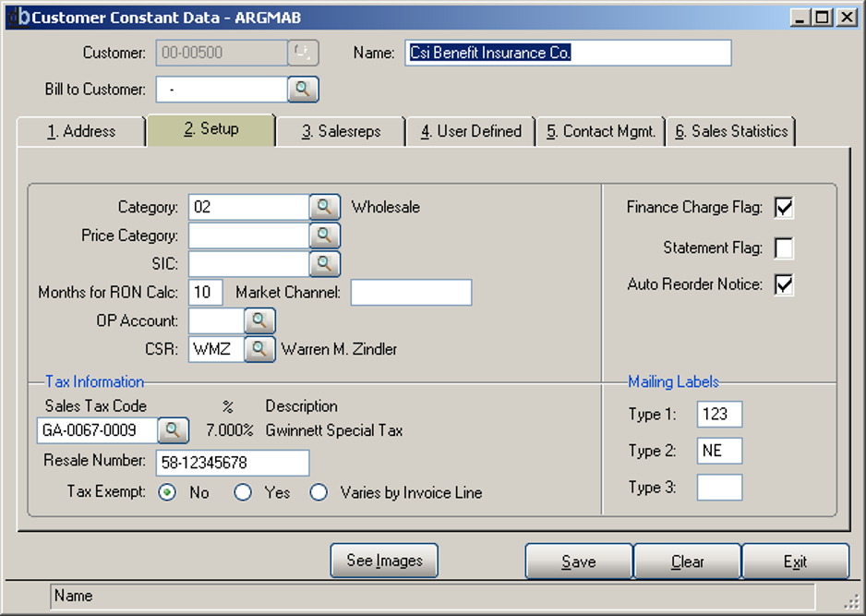Exit the Customer Constant Data window
The height and width of the screenshot is (616, 866).
coord(795,562)
